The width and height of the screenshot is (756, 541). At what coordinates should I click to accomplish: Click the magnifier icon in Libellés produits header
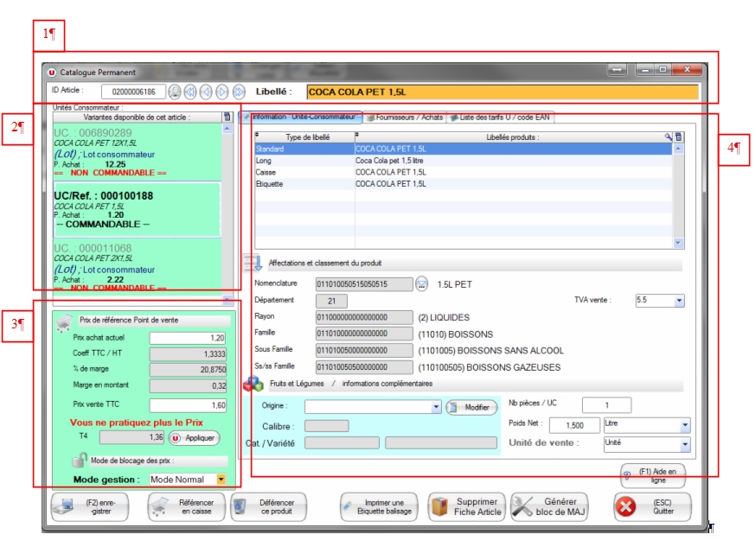pos(668,137)
